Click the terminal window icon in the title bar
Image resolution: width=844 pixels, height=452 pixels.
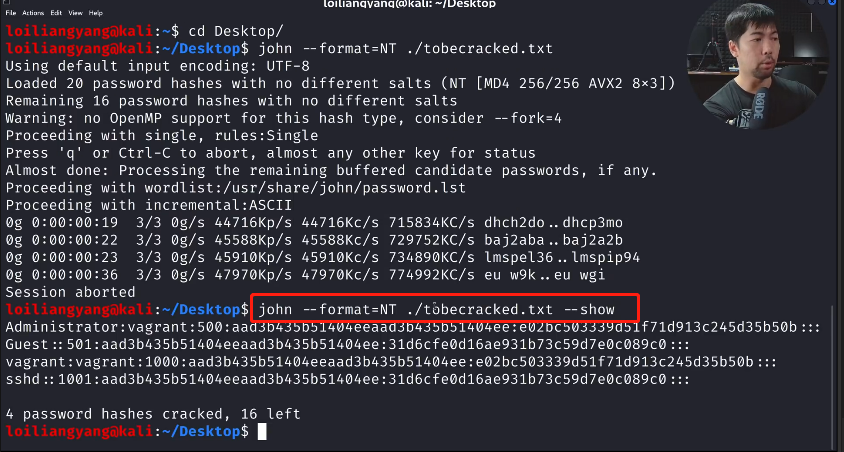(7, 4)
